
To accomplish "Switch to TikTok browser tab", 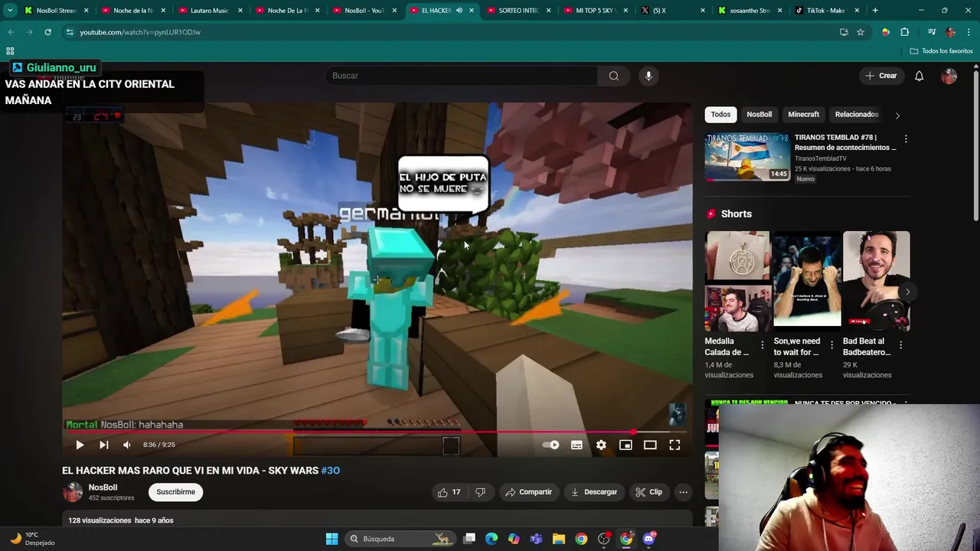I will 827,11.
